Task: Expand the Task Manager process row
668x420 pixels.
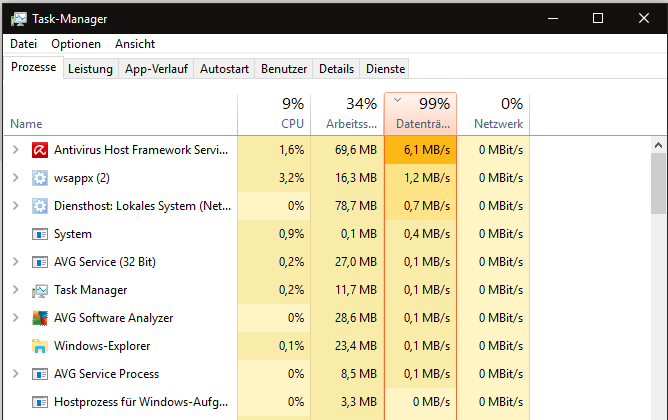Action: (x=15, y=290)
